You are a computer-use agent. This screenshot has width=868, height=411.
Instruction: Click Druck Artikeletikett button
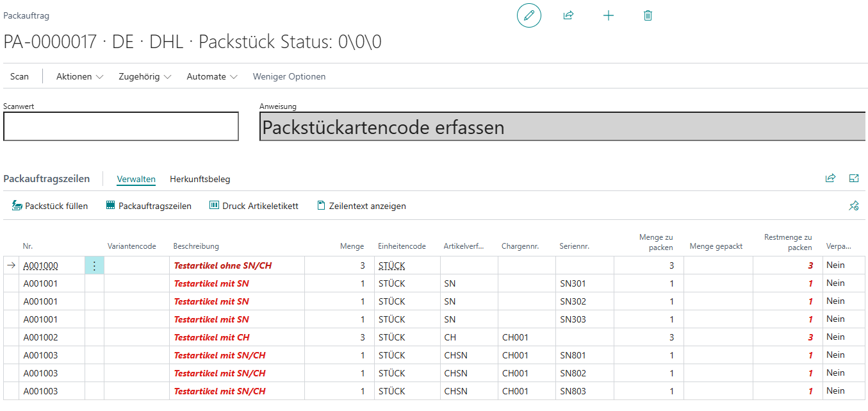(x=254, y=206)
